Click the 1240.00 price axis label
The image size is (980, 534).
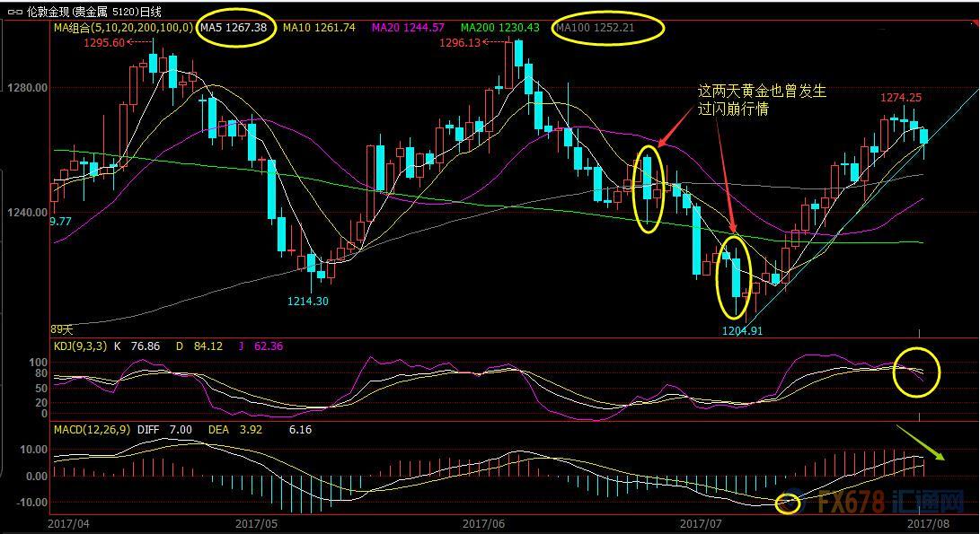point(28,213)
